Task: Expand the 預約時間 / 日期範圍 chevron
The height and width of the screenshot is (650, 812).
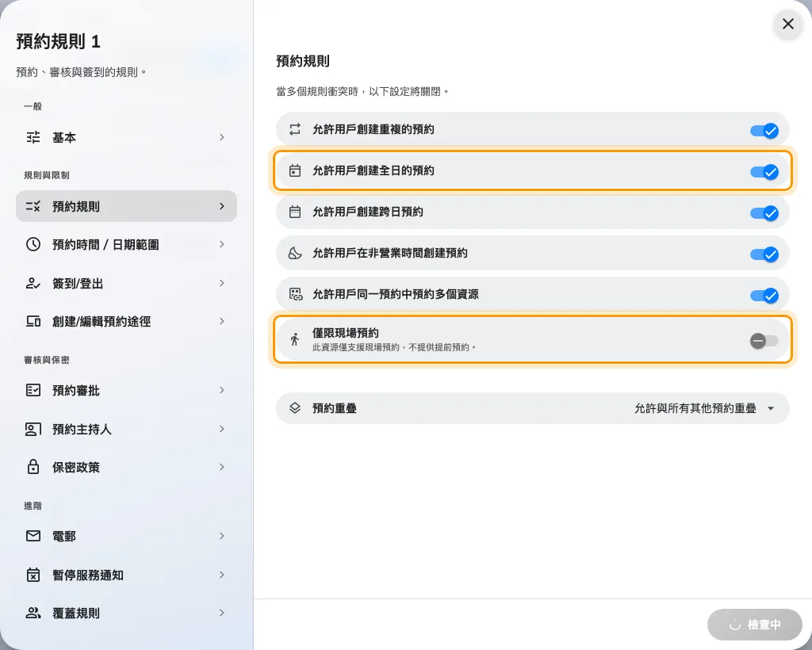Action: [x=222, y=244]
